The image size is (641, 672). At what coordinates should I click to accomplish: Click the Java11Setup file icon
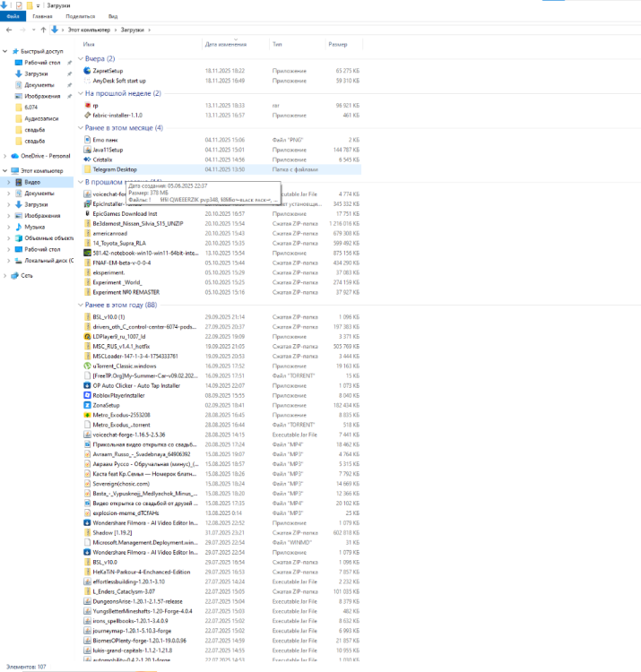88,150
